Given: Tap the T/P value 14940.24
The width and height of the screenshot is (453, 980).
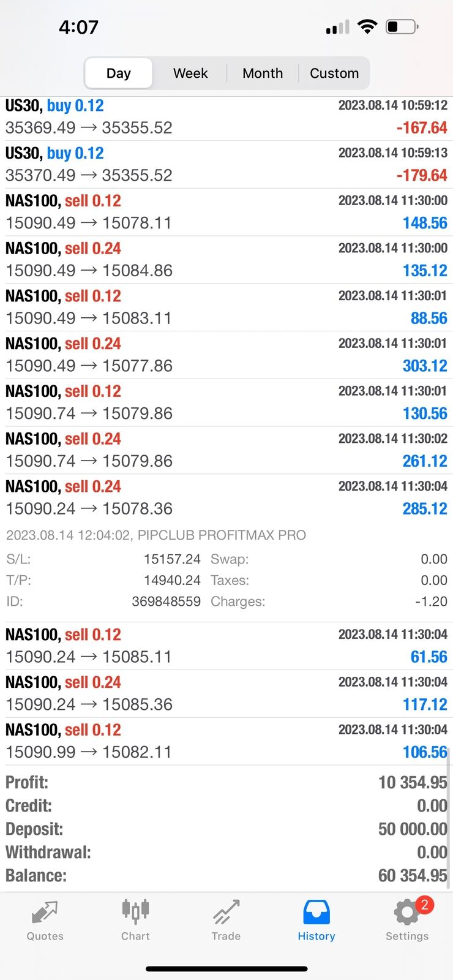Looking at the screenshot, I should pos(172,581).
